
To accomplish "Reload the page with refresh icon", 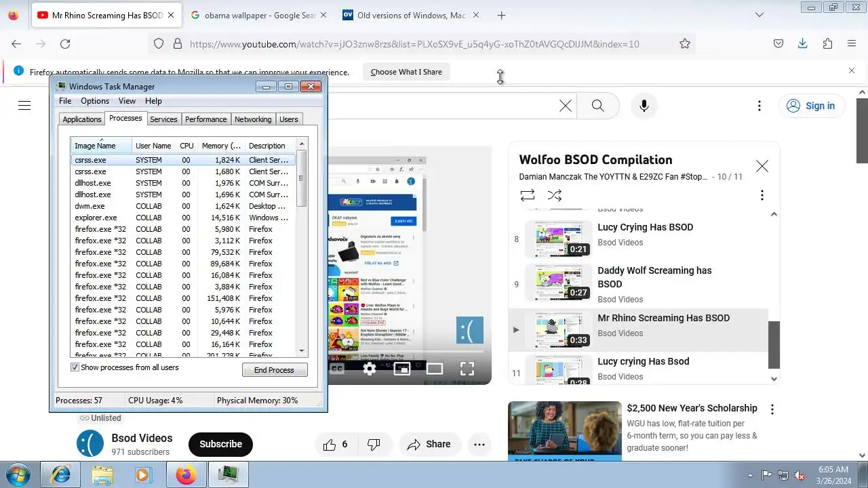I will [x=65, y=43].
